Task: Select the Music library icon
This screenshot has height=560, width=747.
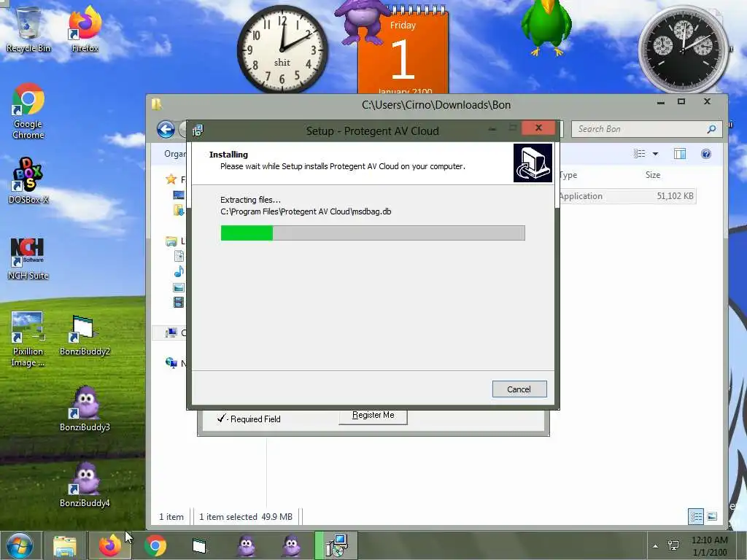Action: coord(179,271)
